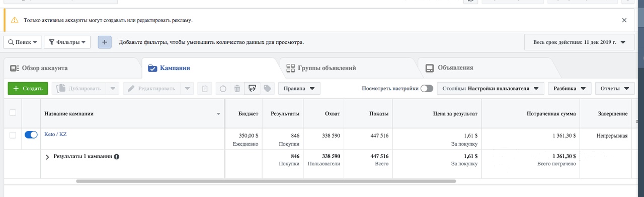Viewport: 644px width, 197px height.
Task: Open the Правила dropdown
Action: point(299,89)
